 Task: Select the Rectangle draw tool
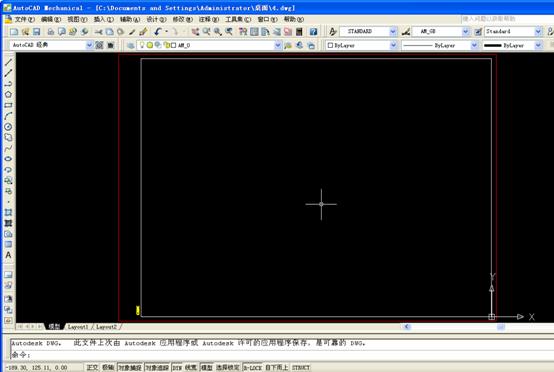click(8, 105)
